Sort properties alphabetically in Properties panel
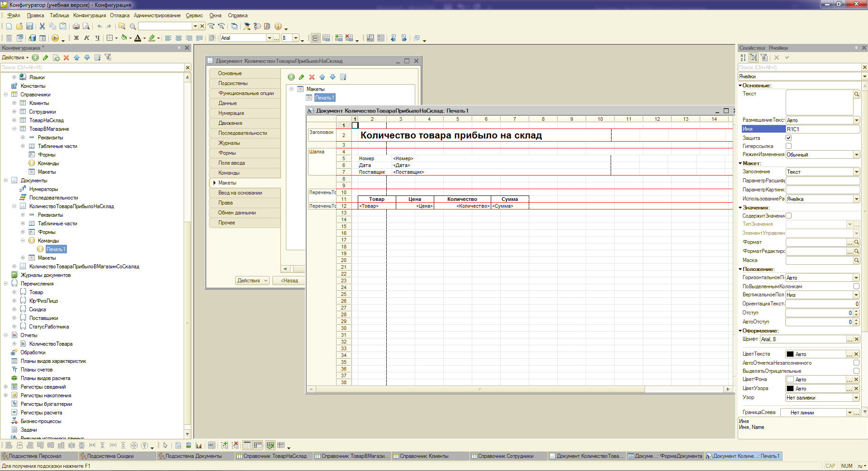868x471 pixels. [x=743, y=57]
